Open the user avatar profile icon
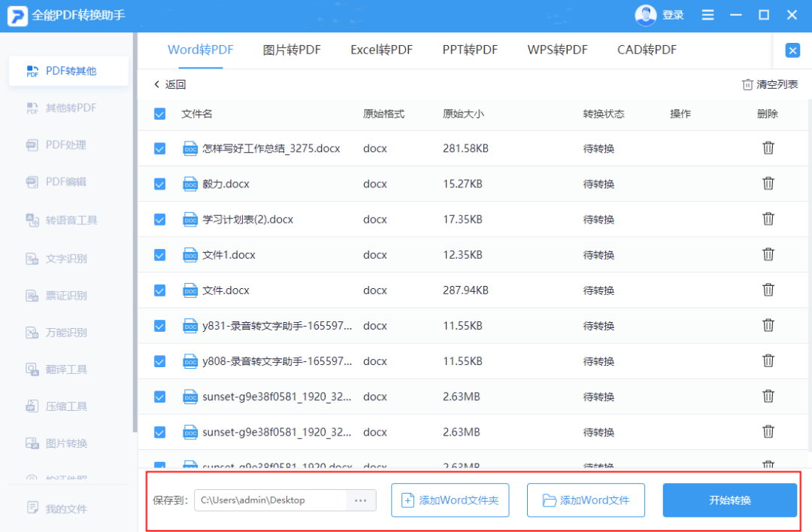This screenshot has height=532, width=812. coord(645,15)
